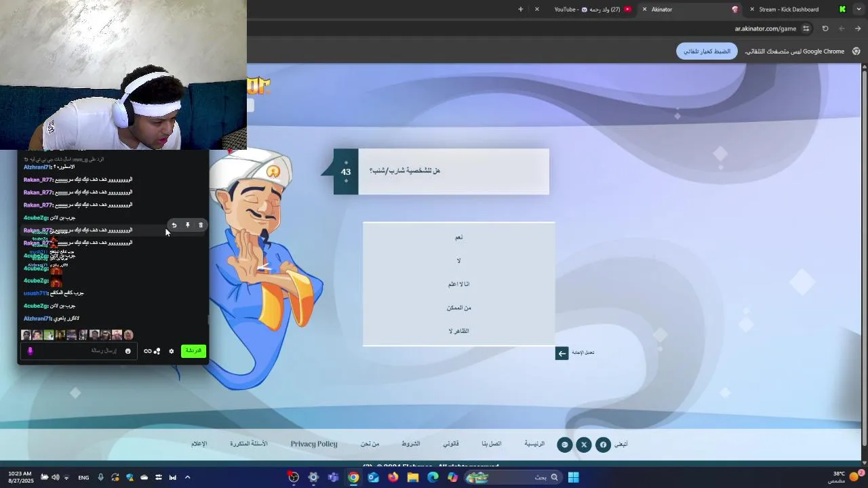
Task: Switch the ENG input language
Action: [83, 478]
